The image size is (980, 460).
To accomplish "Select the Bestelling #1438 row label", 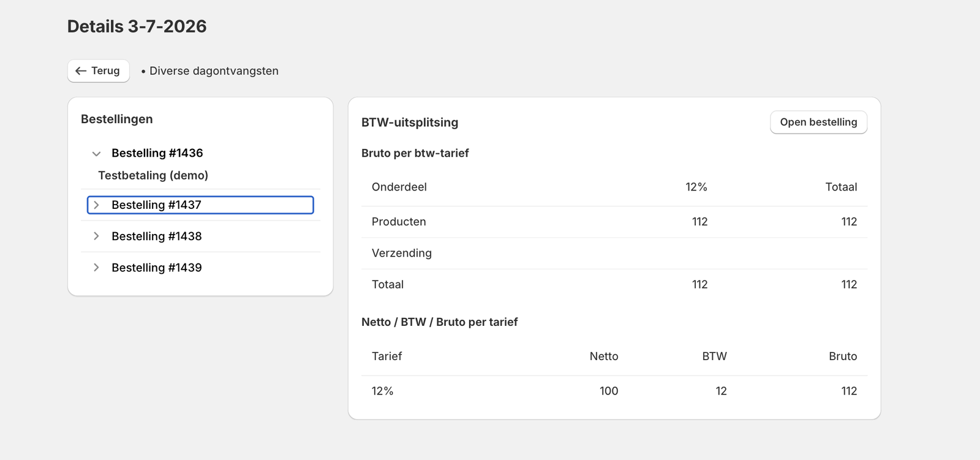I will point(156,236).
